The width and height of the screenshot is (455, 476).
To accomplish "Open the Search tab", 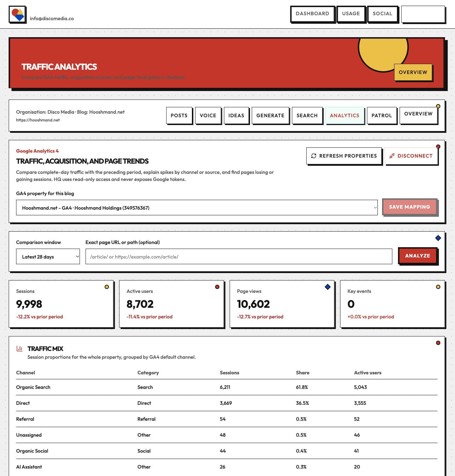I will [x=307, y=115].
